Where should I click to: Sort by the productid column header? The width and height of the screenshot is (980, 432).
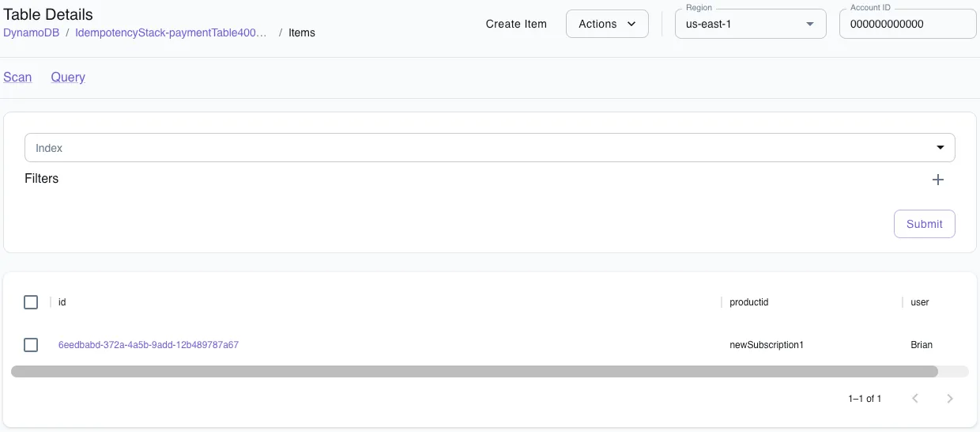click(x=748, y=302)
